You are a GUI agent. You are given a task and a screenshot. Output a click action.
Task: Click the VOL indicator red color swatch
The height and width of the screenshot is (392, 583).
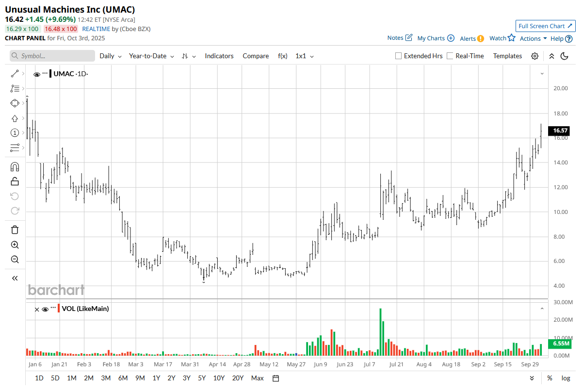pos(59,308)
